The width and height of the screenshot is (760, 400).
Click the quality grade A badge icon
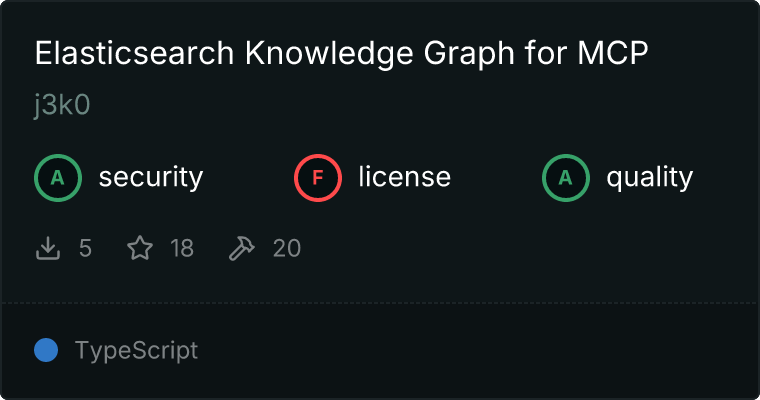[x=566, y=178]
